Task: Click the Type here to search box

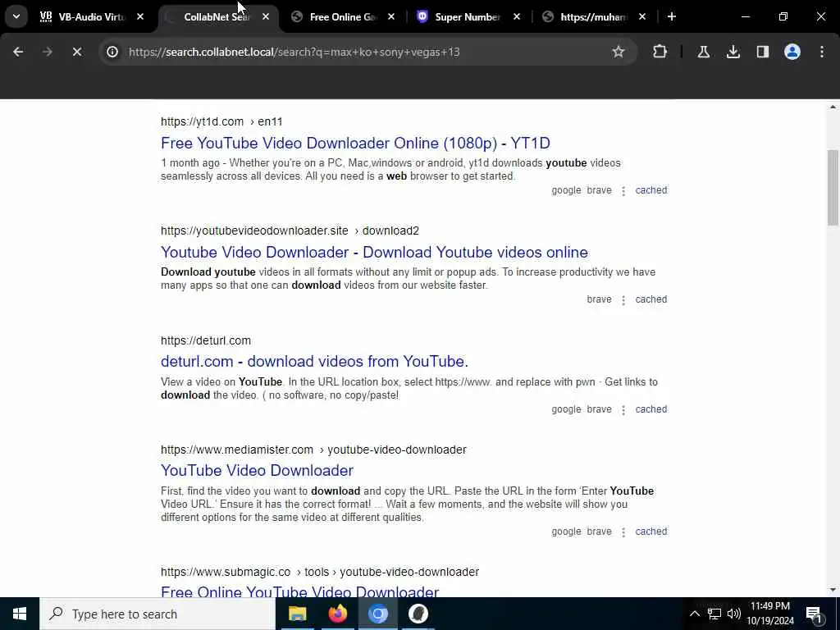Action: tap(157, 614)
